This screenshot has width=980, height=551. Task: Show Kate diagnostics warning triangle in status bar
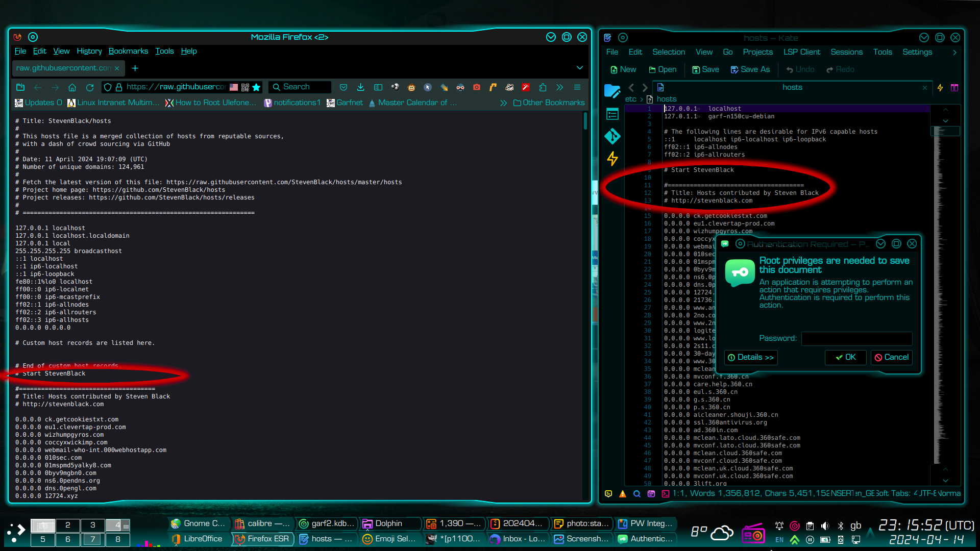[622, 493]
